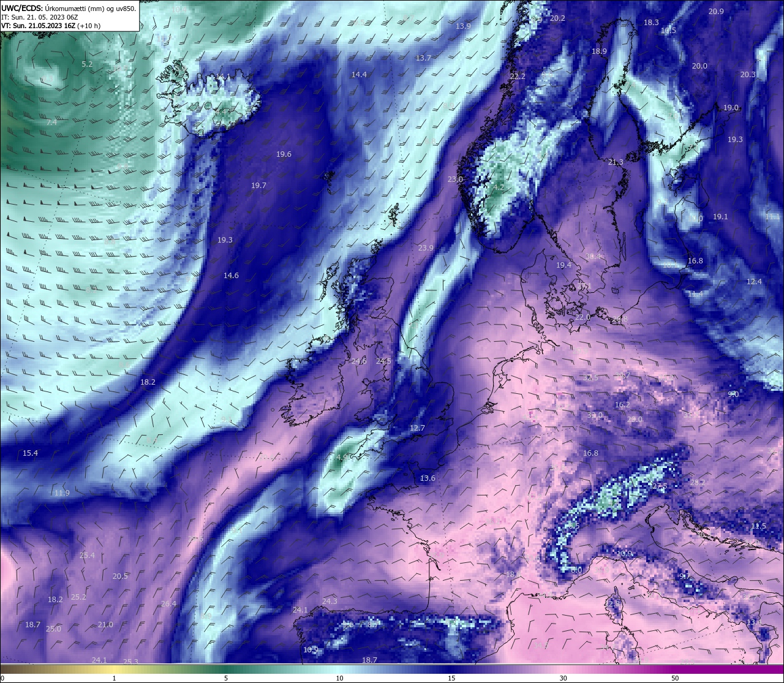Click the color scale label 0
The image size is (784, 683).
2,678
